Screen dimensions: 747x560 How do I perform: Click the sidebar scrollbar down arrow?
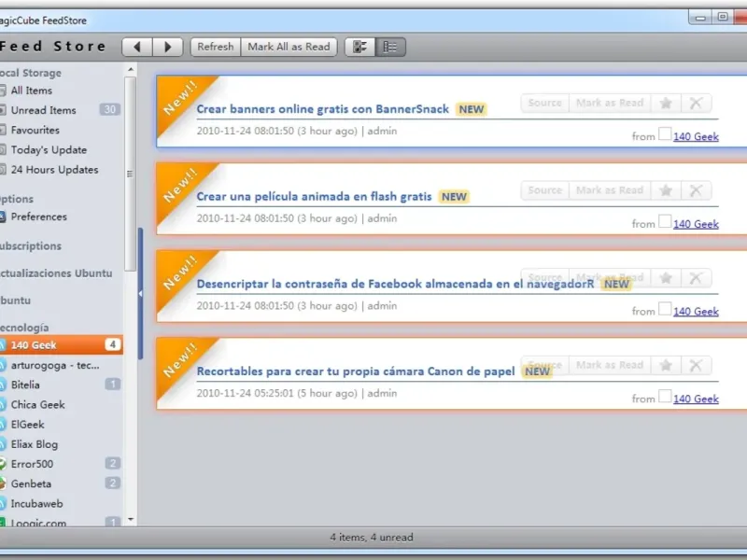pyautogui.click(x=131, y=520)
